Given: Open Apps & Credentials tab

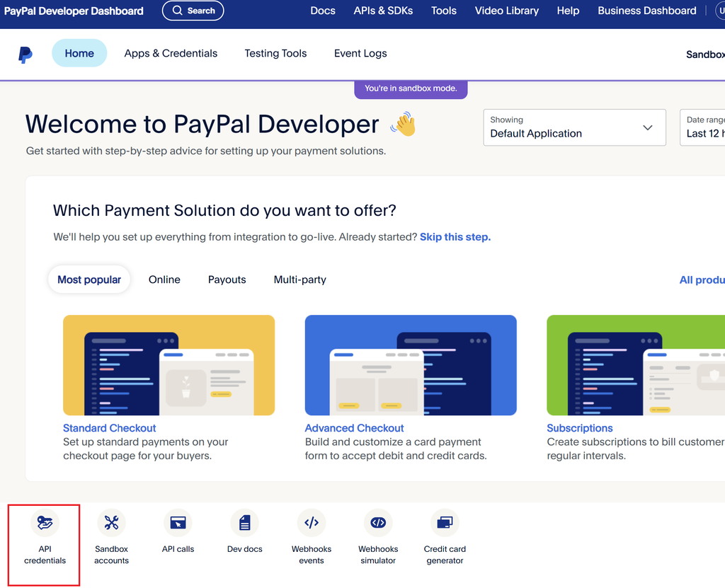Looking at the screenshot, I should pos(171,53).
